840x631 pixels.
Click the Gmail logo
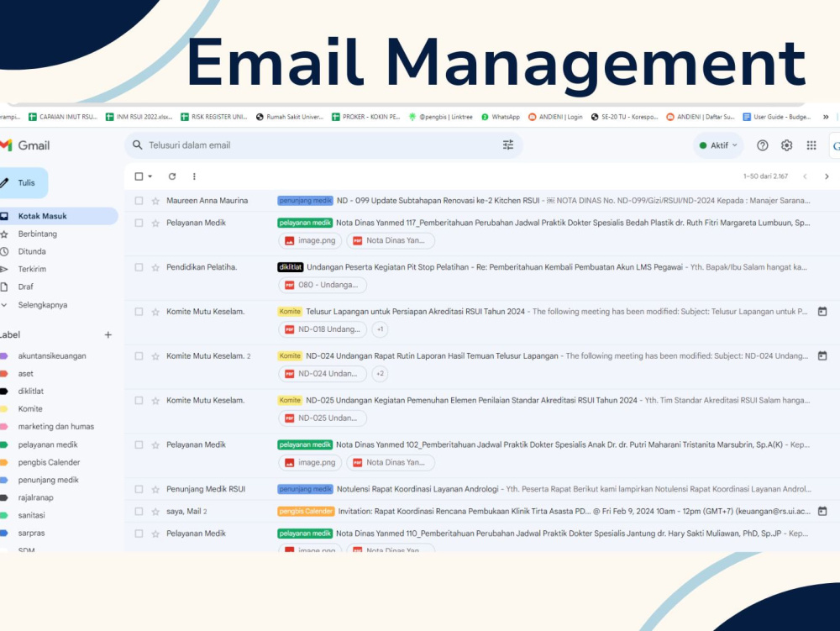click(25, 145)
